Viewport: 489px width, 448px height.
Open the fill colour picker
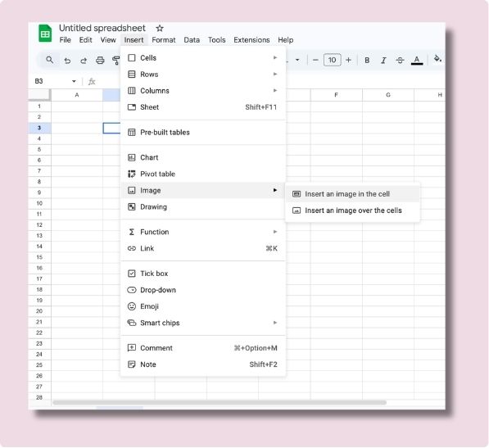click(437, 59)
